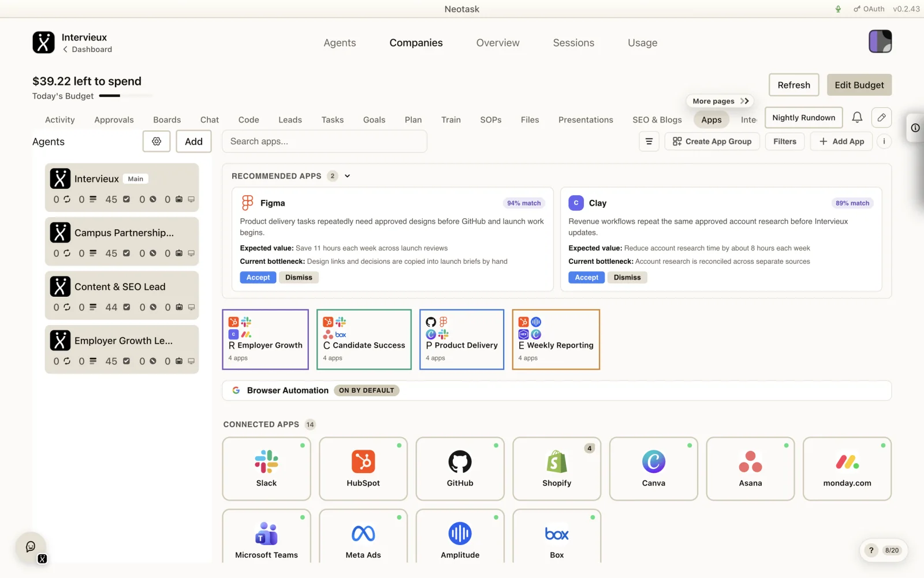Open the Approvals page tab

click(114, 120)
